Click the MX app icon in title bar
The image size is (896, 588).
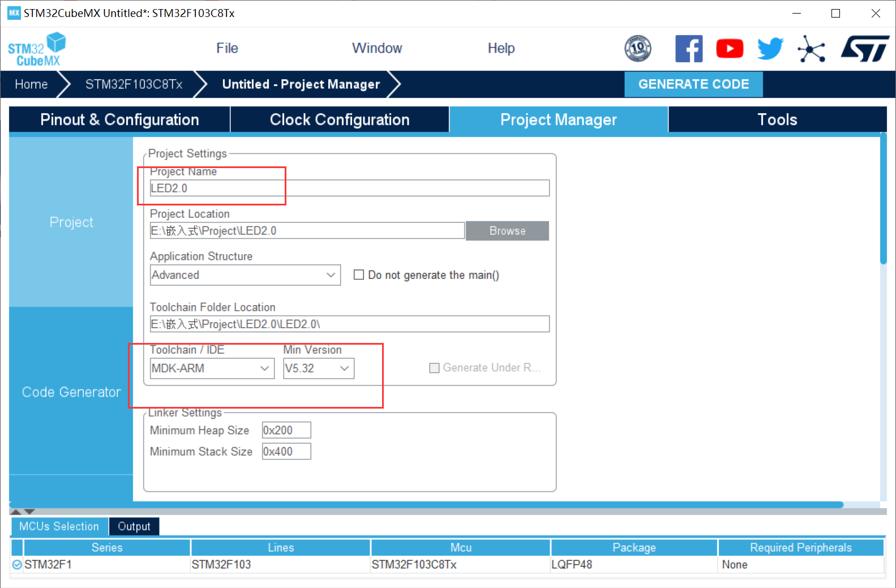14,12
